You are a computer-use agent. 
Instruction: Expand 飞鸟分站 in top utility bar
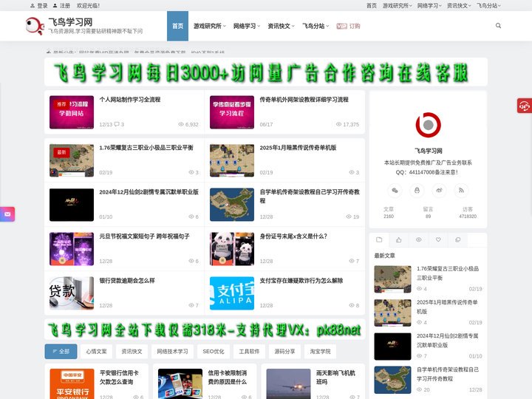click(488, 5)
